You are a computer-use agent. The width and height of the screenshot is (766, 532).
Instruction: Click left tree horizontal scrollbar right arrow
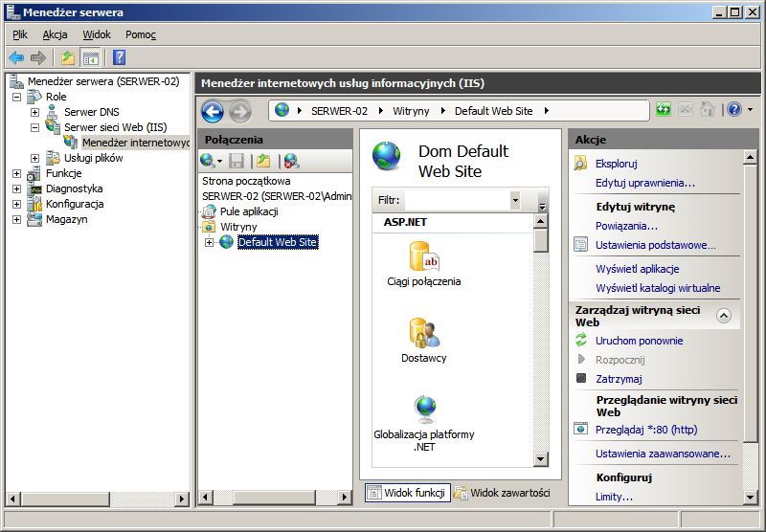pos(182,499)
